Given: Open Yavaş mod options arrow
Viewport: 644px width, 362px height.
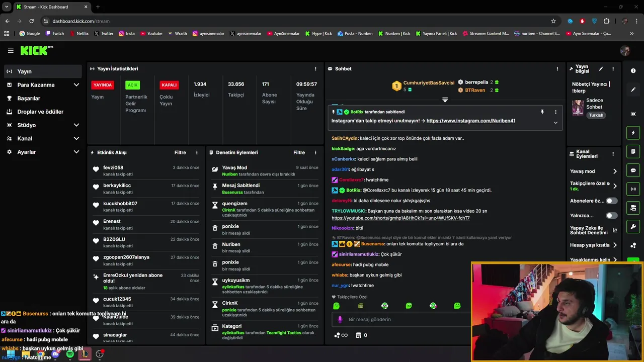Looking at the screenshot, I should [x=615, y=171].
